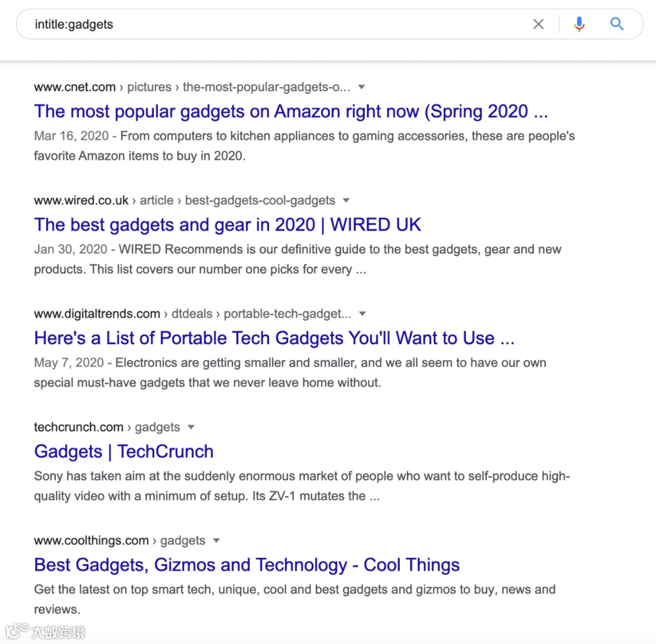Screen dimensions: 656x644
Task: Click the watermark logo in the bottom corner
Action: pos(45,631)
